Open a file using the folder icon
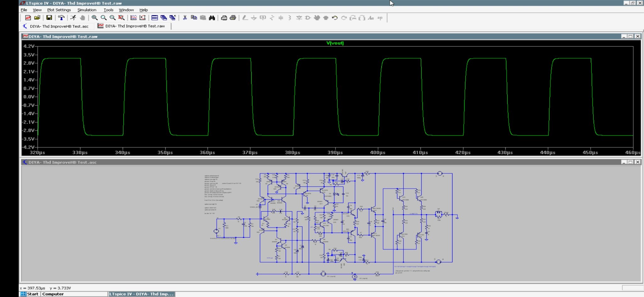Image resolution: width=644 pixels, height=297 pixels. (x=37, y=18)
